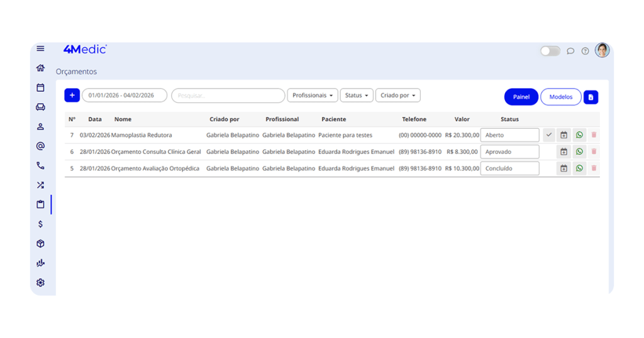Open the Status filter dropdown
The width and height of the screenshot is (644, 338).
tap(357, 95)
